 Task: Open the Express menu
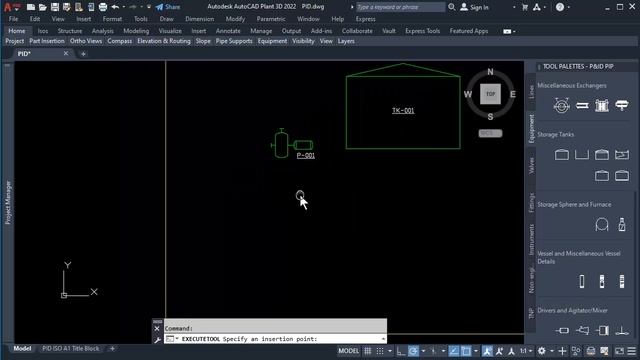pyautogui.click(x=365, y=19)
